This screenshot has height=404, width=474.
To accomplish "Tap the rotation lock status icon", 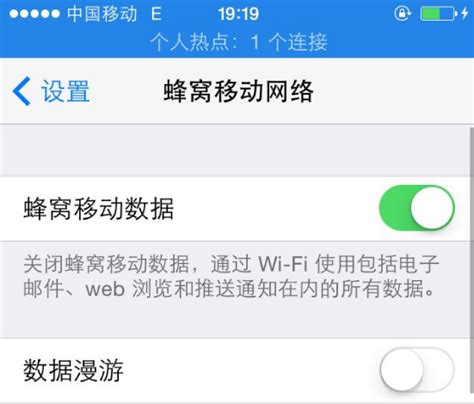I will tap(402, 14).
